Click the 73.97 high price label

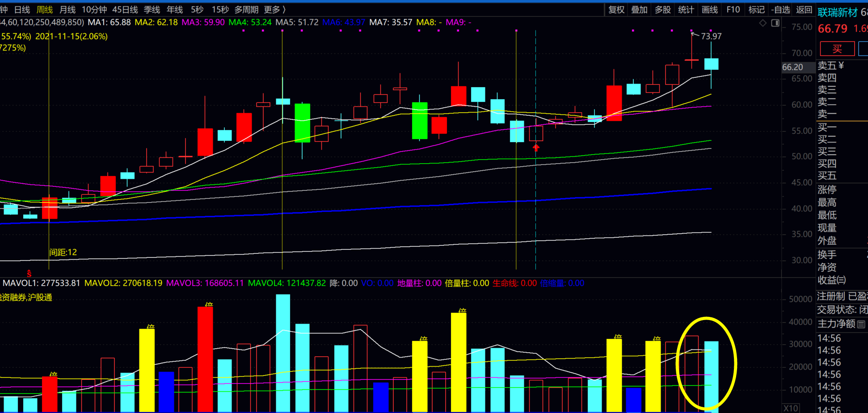(x=711, y=36)
